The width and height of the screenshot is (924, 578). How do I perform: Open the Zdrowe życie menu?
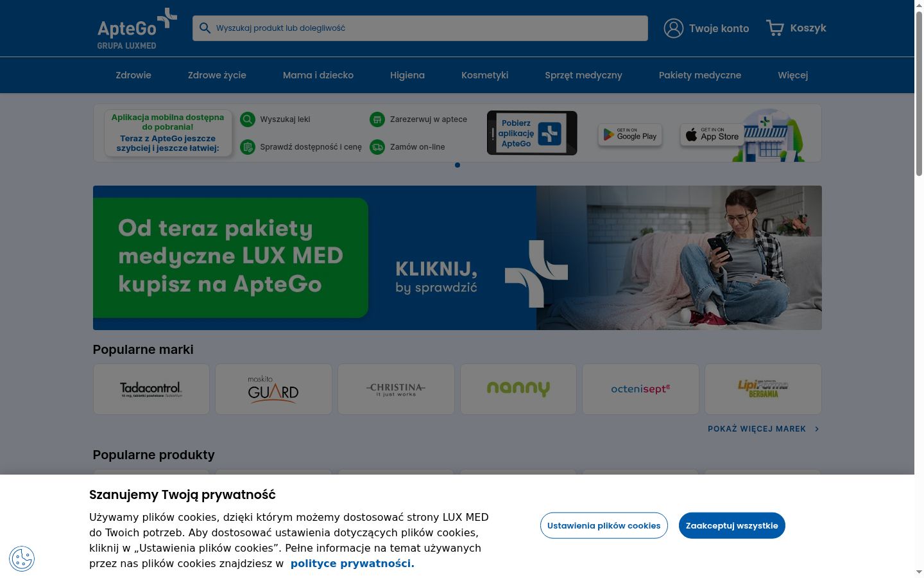click(x=217, y=75)
